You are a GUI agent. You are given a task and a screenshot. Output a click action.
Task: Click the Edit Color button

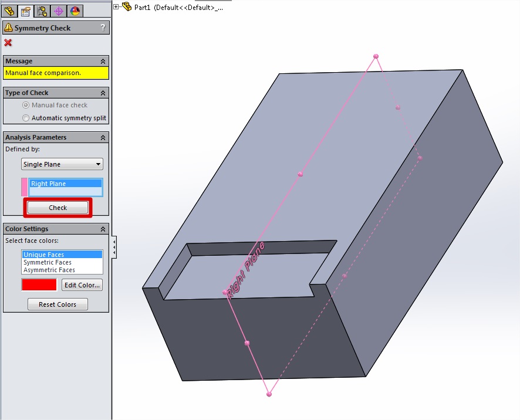tap(82, 285)
